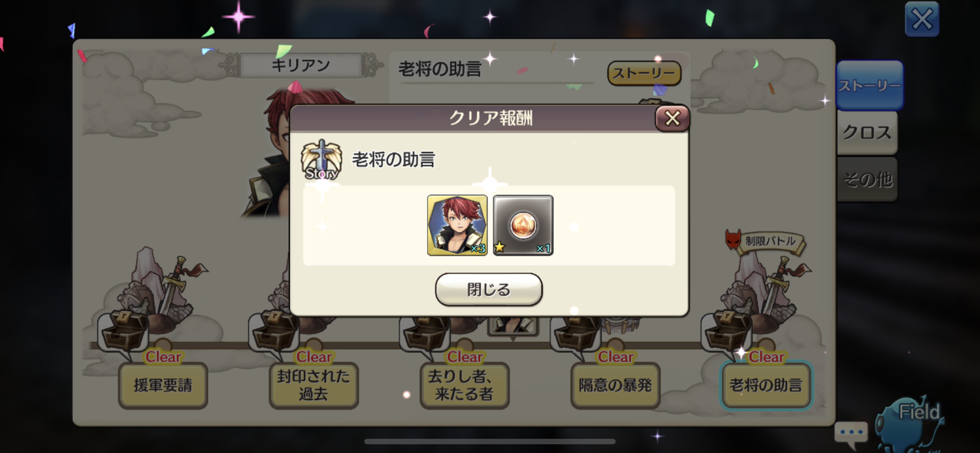Screen dimensions: 980x453
Task: Open the 隔意の暴発 stage
Action: tap(615, 386)
